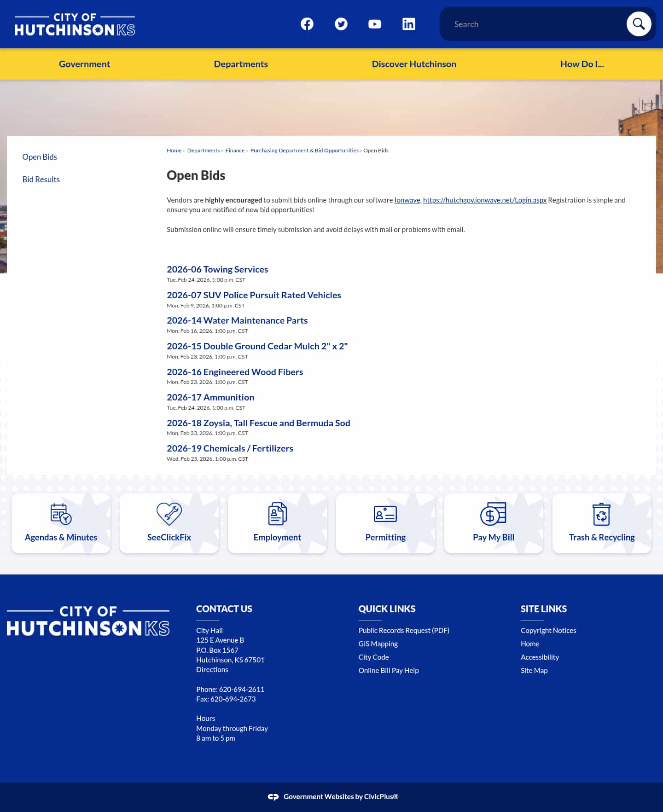Open bid 2026-07 SUV Police Pursuit Rated Vehicles

254,295
